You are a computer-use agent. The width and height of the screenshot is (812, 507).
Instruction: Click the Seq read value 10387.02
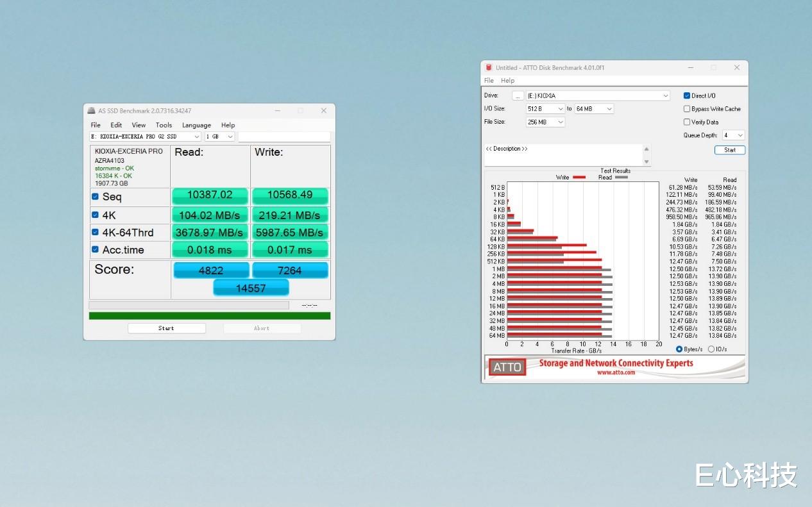210,195
